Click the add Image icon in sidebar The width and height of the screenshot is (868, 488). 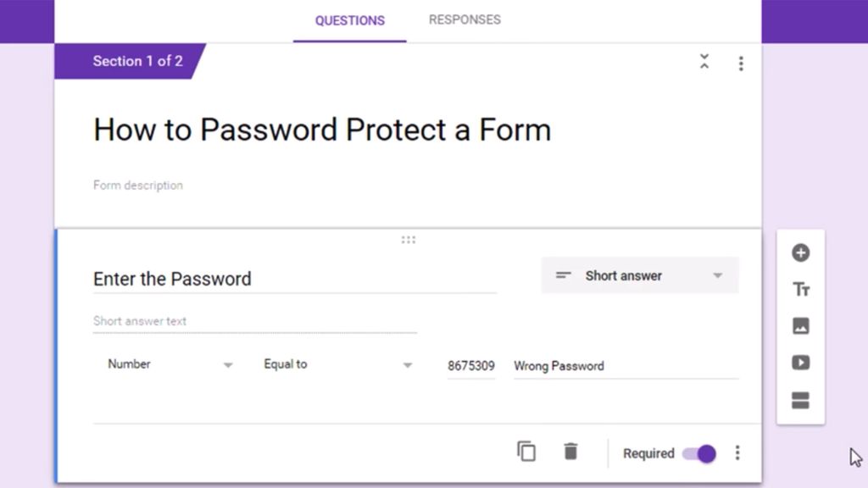[800, 326]
